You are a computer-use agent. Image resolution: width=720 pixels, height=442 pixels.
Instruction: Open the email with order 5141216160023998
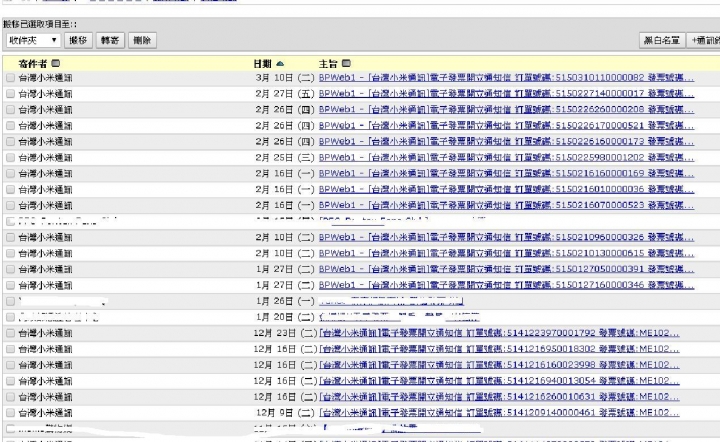499,365
